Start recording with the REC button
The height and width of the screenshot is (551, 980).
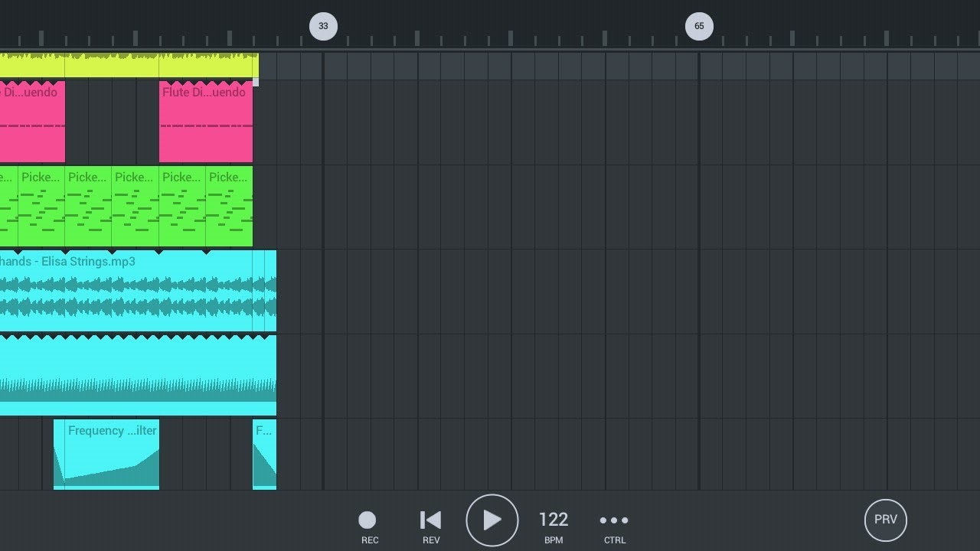point(368,527)
